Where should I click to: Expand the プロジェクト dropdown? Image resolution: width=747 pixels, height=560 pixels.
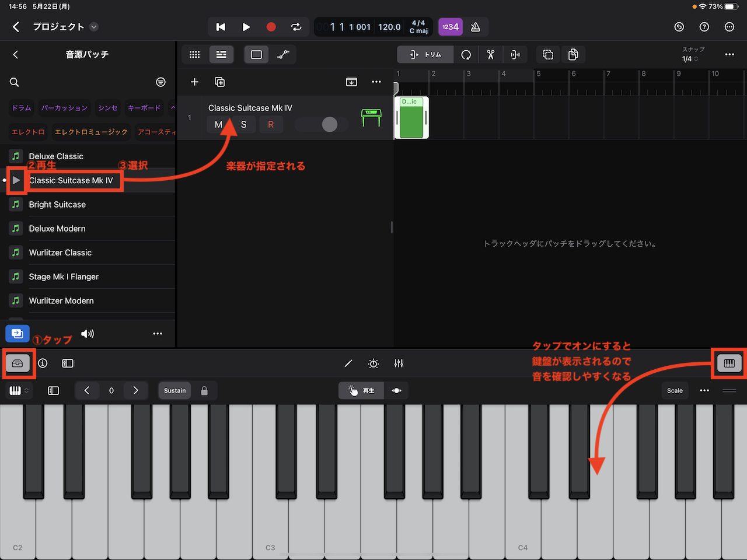click(94, 27)
